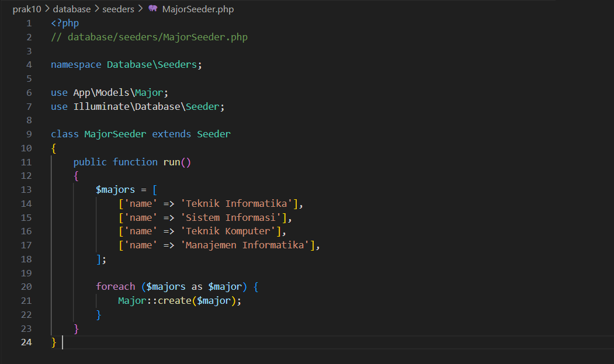Click line number 24 in the gutter
Viewport: 614px width, 364px height.
click(26, 342)
